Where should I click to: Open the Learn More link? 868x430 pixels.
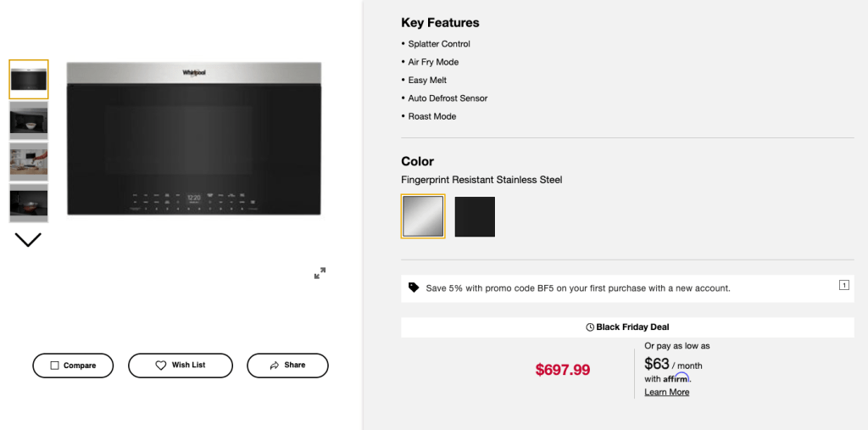(x=666, y=392)
